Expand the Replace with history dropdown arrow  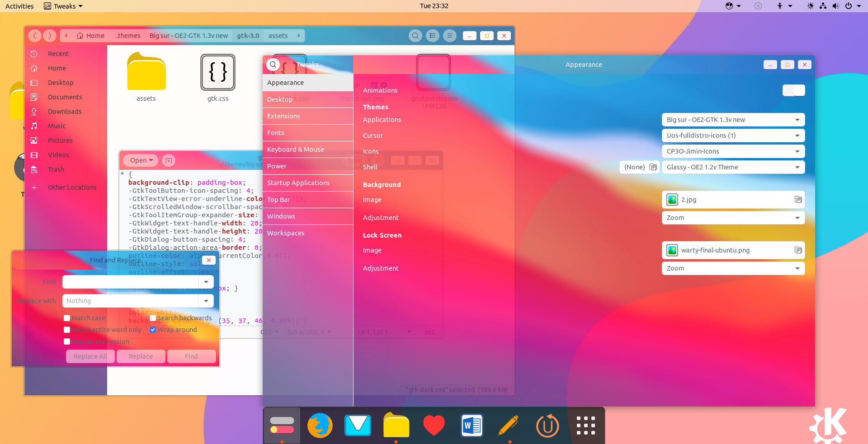206,301
